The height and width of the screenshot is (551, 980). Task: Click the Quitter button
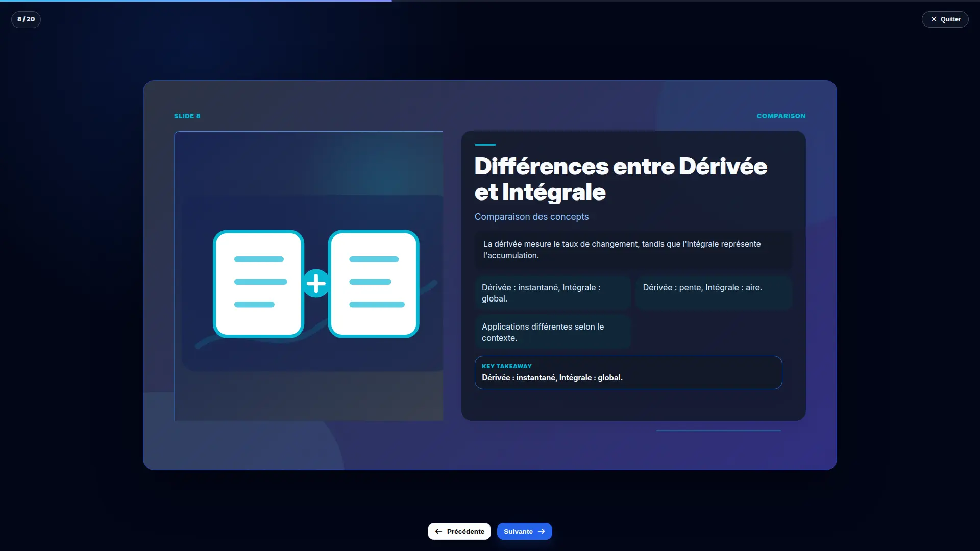(945, 19)
